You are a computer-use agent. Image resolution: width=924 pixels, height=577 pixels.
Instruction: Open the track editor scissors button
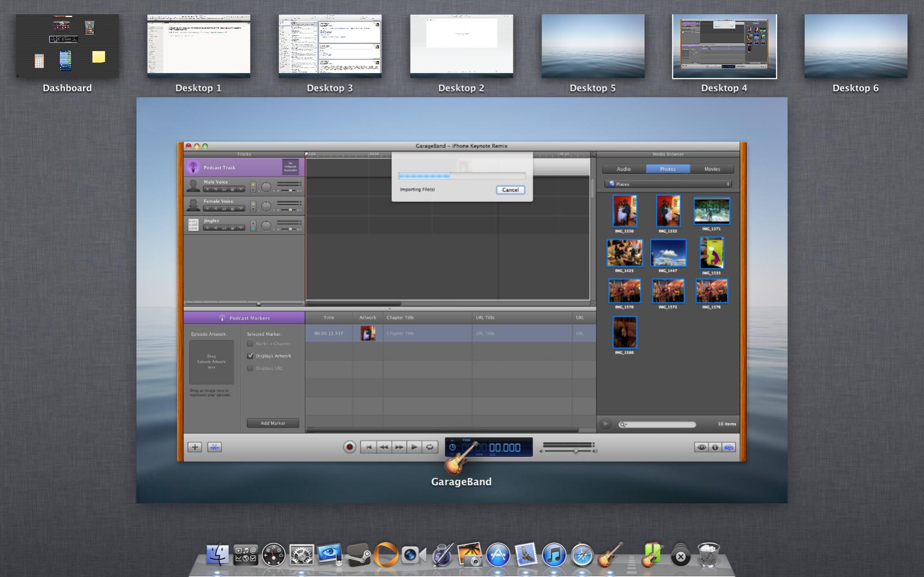(x=215, y=447)
